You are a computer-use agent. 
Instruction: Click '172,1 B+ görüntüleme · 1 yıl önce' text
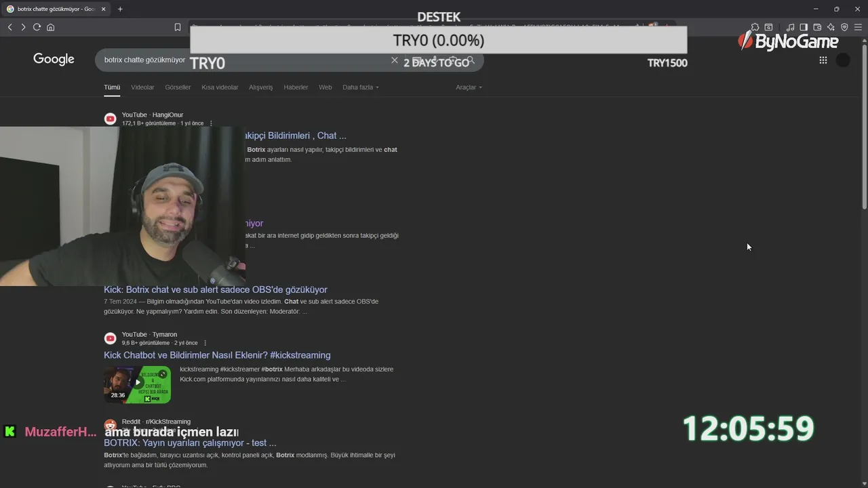163,123
